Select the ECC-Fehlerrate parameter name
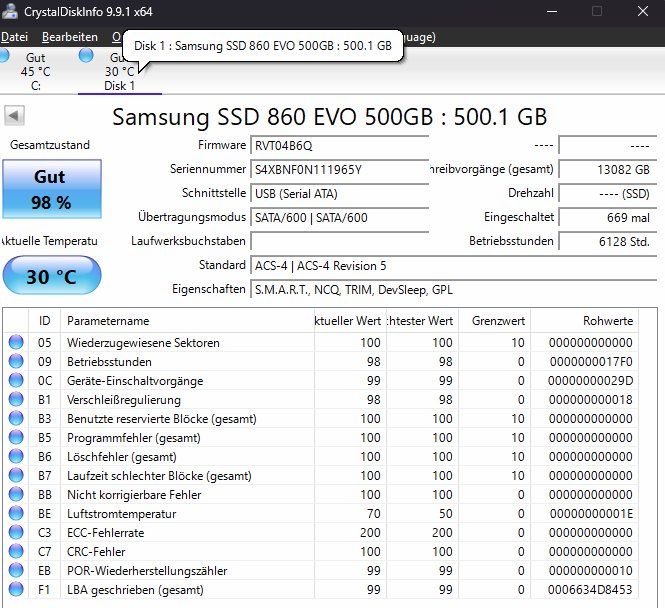This screenshot has height=608, width=665. pos(106,533)
